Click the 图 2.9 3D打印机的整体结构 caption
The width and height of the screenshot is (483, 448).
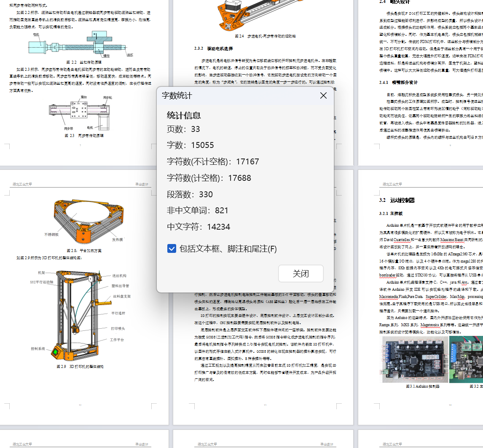coord(80,367)
